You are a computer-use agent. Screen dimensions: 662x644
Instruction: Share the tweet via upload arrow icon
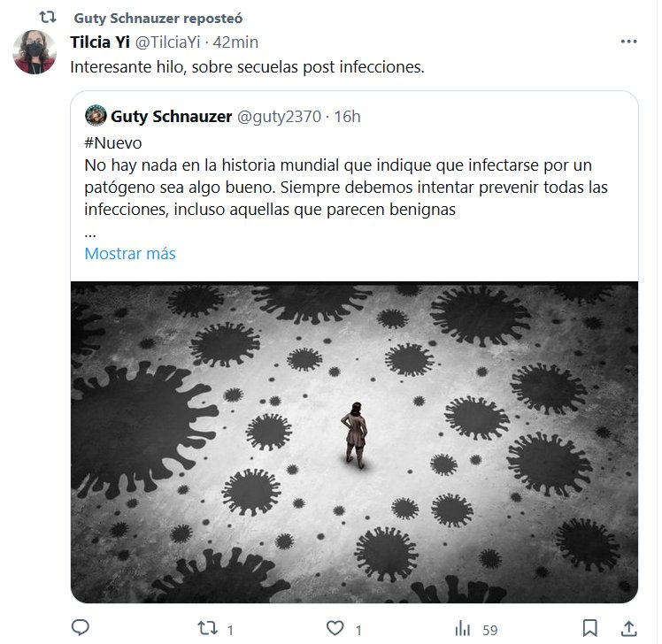click(628, 628)
